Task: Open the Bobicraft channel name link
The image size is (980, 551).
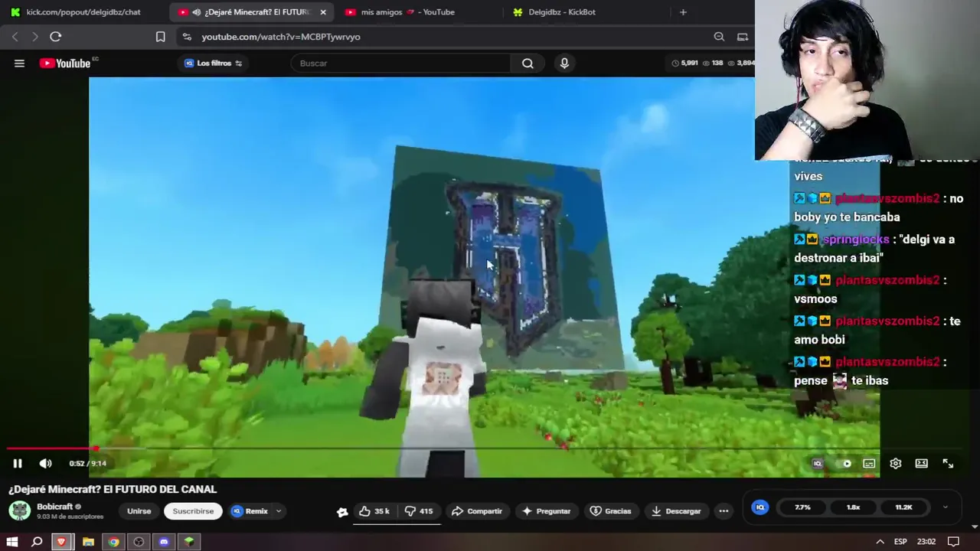Action: tap(55, 507)
